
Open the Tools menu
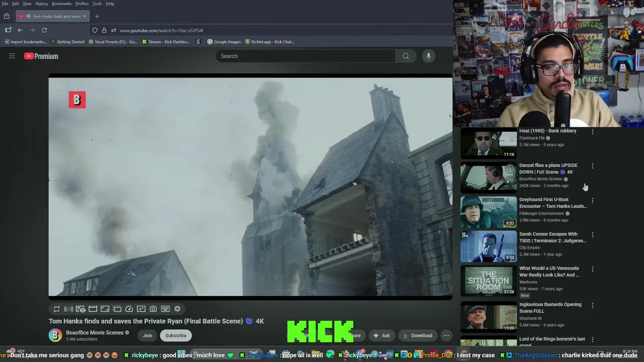click(97, 4)
